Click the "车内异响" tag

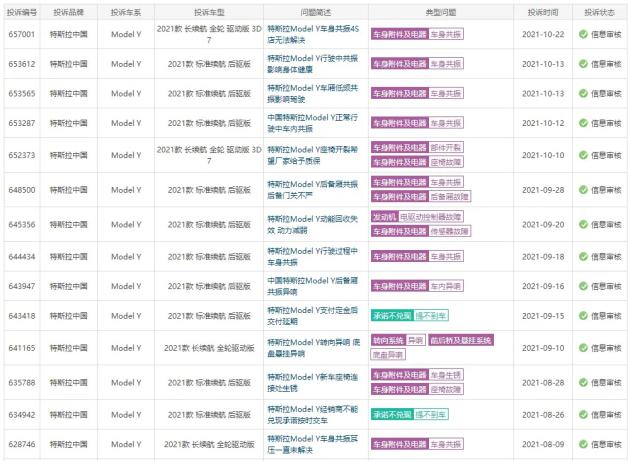coord(446,285)
